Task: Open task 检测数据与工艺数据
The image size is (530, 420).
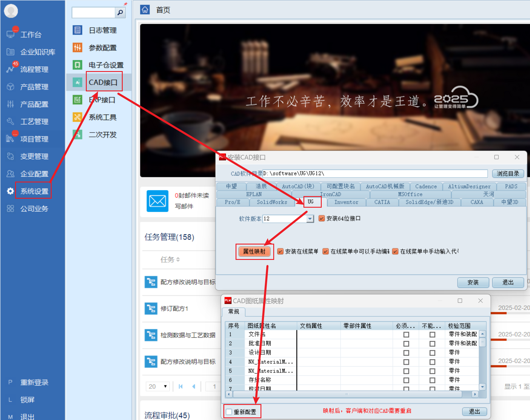Action: [188, 335]
